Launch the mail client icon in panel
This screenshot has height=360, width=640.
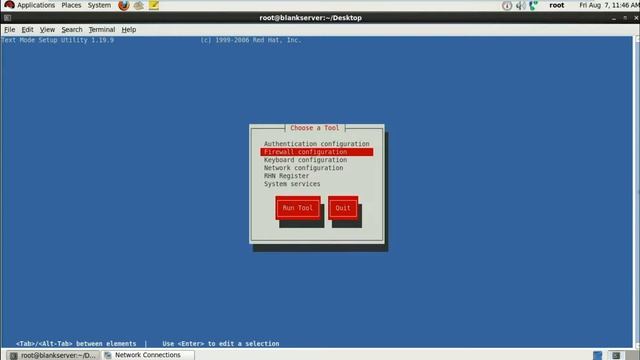(139, 5)
